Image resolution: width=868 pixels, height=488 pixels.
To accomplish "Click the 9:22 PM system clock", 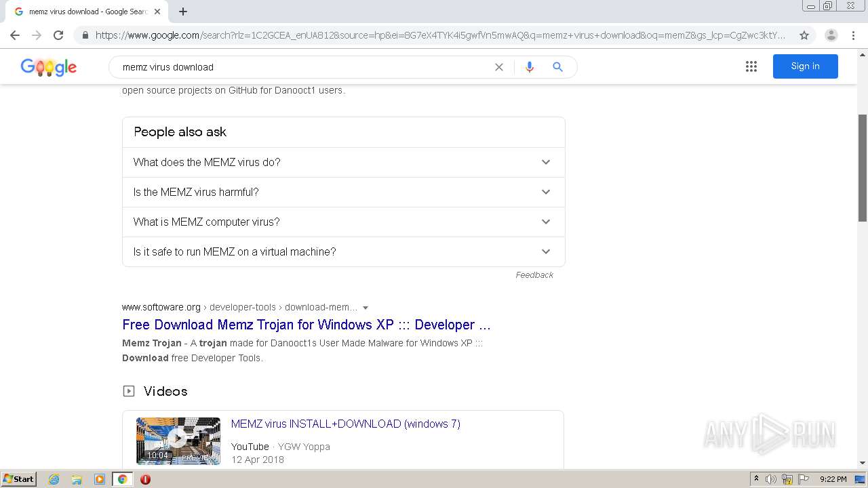I will 833,479.
